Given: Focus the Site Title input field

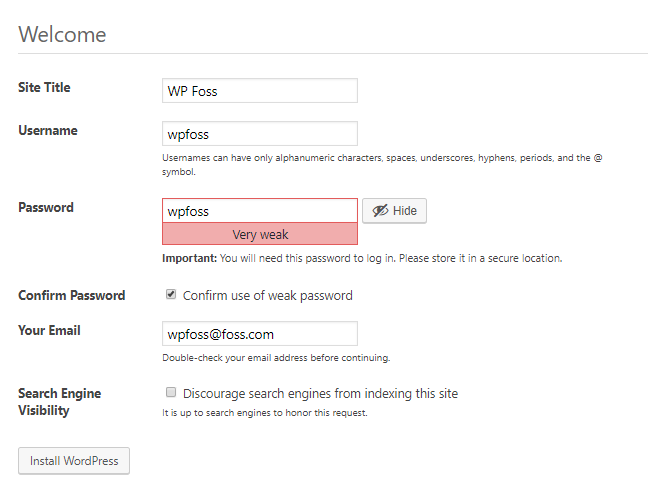Looking at the screenshot, I should point(260,90).
